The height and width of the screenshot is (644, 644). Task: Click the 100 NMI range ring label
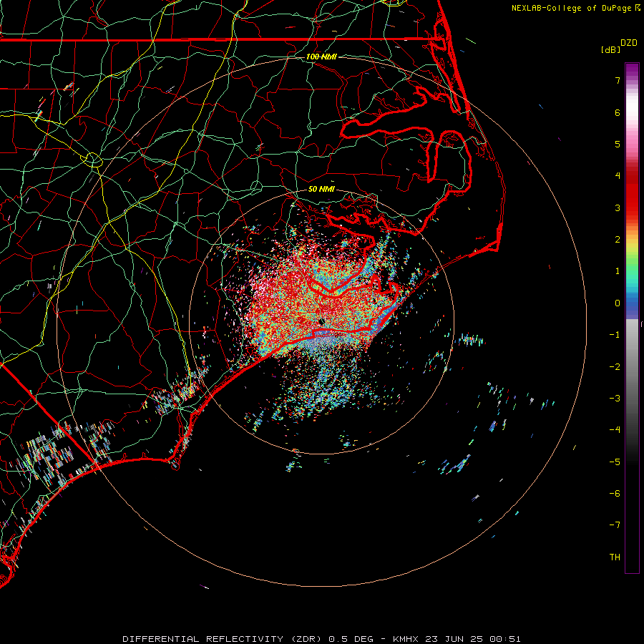coord(321,57)
